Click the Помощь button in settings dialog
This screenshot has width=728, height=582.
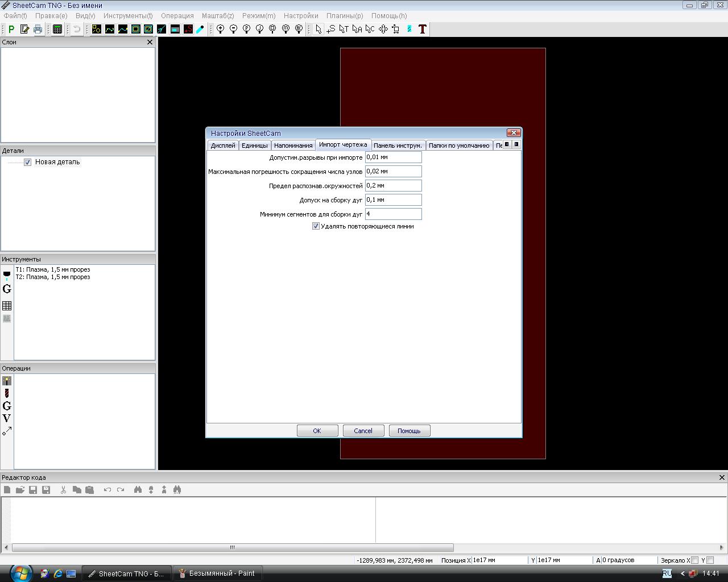pos(409,431)
